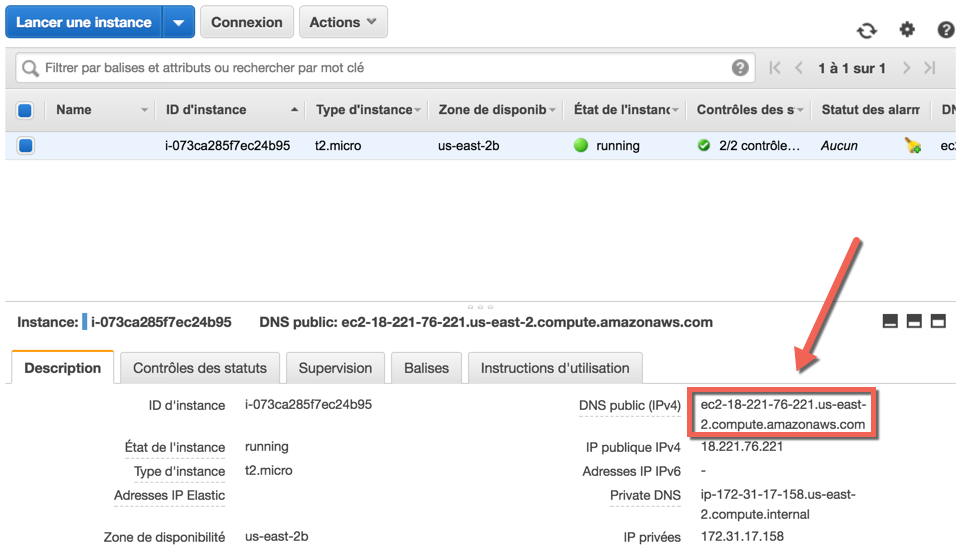Minimize the details pane with leftmost layout icon
Image resolution: width=962 pixels, height=546 pixels.
click(890, 321)
